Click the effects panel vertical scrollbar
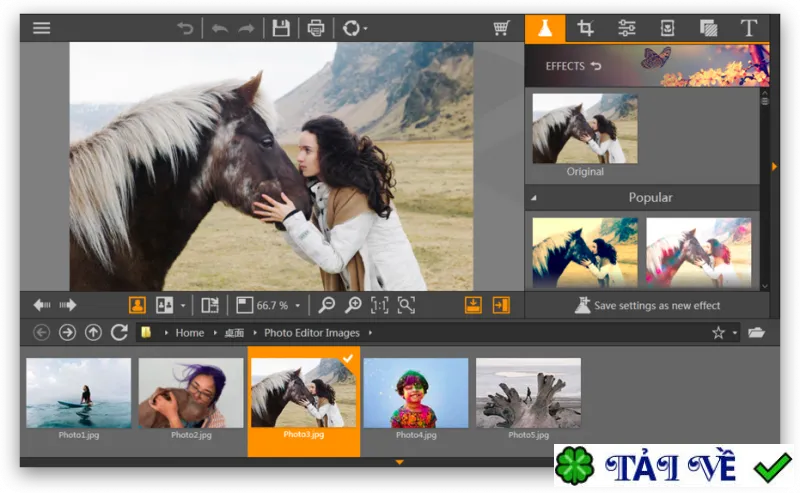Viewport: 800px width, 493px height. pos(764,189)
